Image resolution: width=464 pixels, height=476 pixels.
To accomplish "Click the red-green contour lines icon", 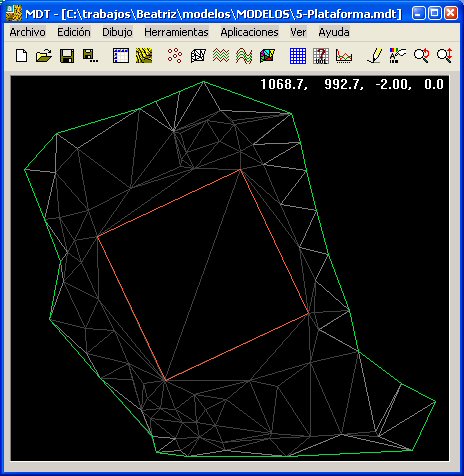I will pos(221,55).
